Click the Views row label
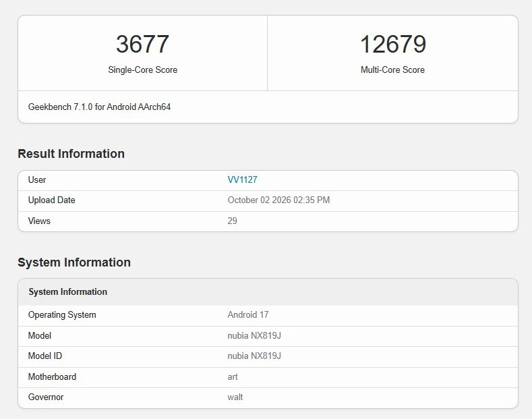Viewport: 532px width, 419px height. click(39, 221)
